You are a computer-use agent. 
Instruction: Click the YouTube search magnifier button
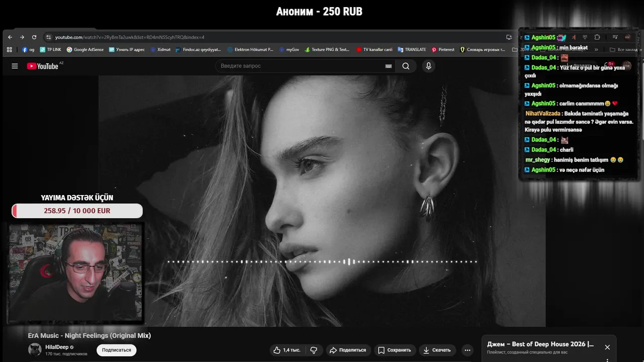[406, 66]
